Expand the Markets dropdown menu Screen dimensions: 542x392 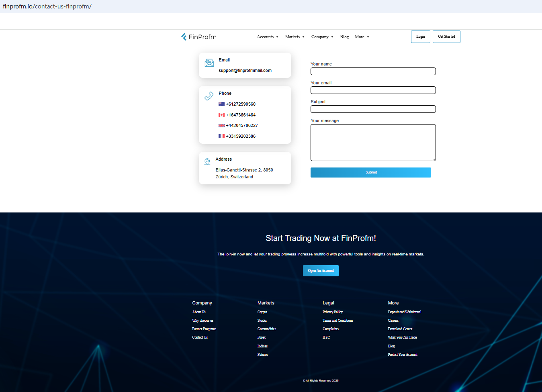click(x=295, y=37)
